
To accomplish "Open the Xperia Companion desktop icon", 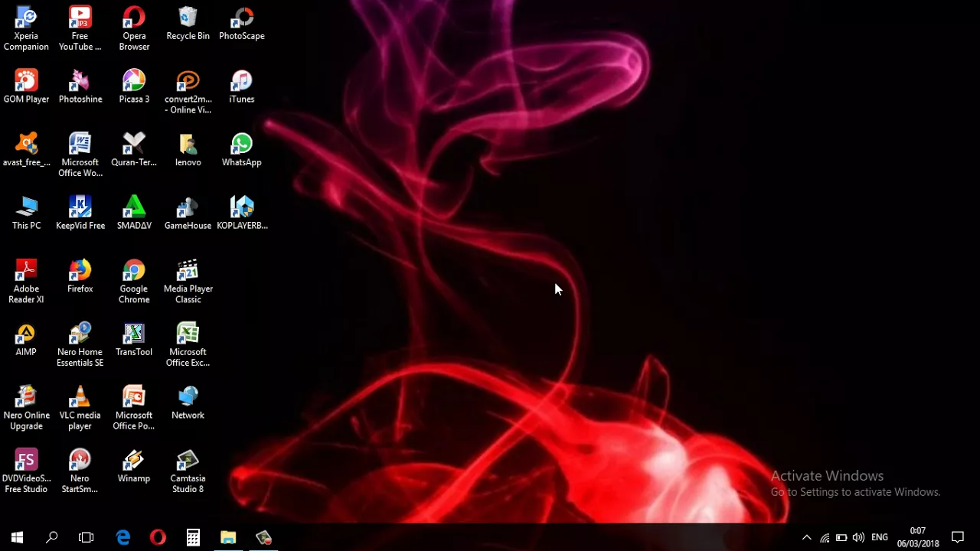I will point(26,29).
